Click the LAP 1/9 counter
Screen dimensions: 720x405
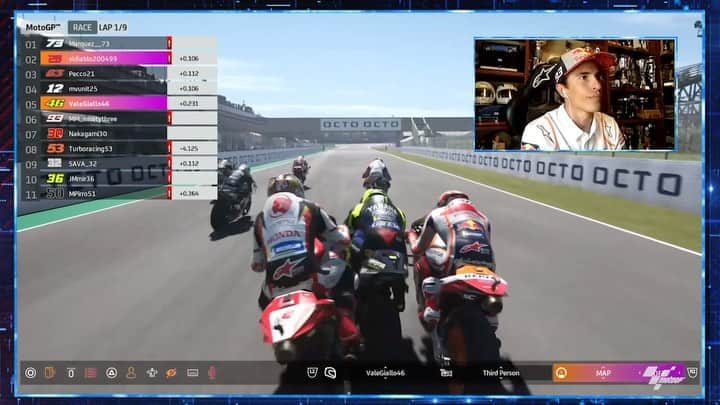point(113,28)
